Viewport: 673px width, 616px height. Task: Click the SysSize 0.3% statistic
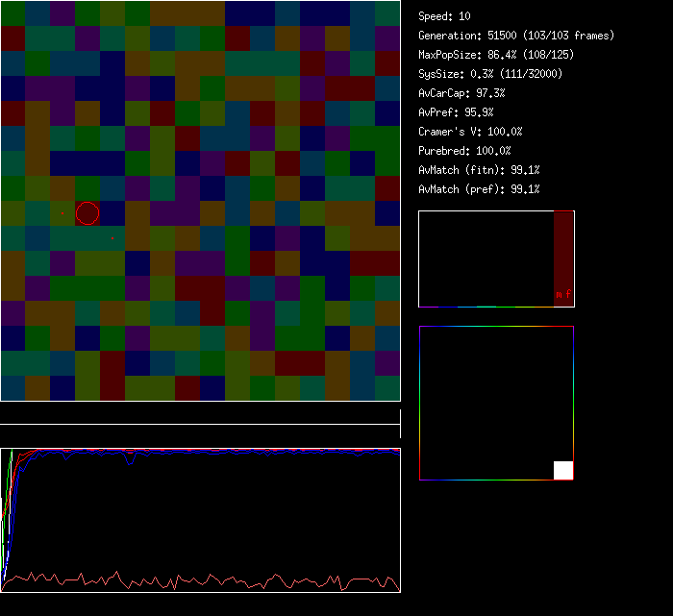491,74
